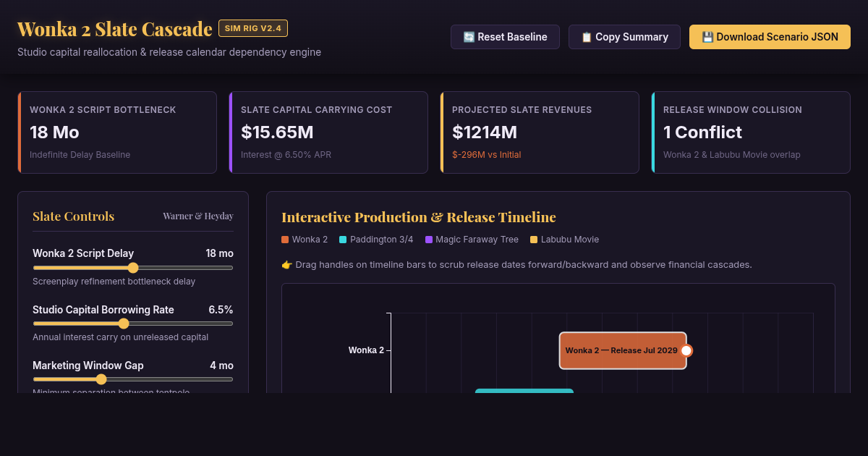Open the Wonka 2 Script Bottleneck card
868x456 pixels.
point(117,132)
